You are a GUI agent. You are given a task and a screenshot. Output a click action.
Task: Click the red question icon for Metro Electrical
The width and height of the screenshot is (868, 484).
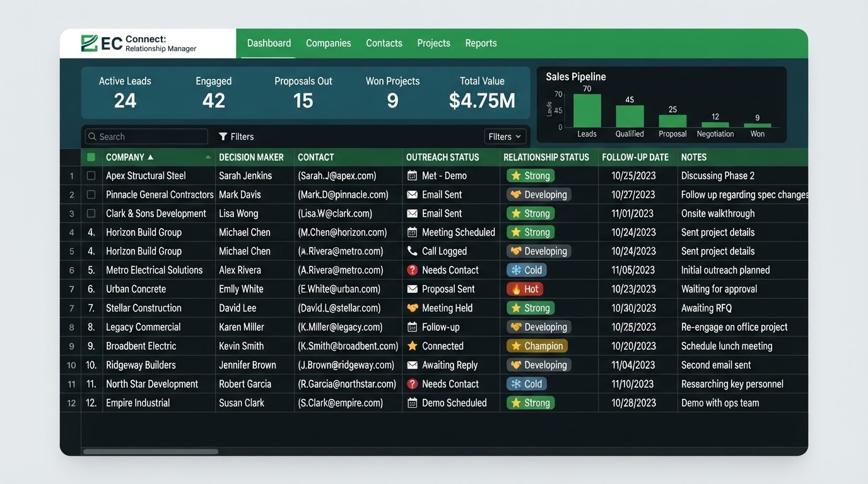click(413, 270)
